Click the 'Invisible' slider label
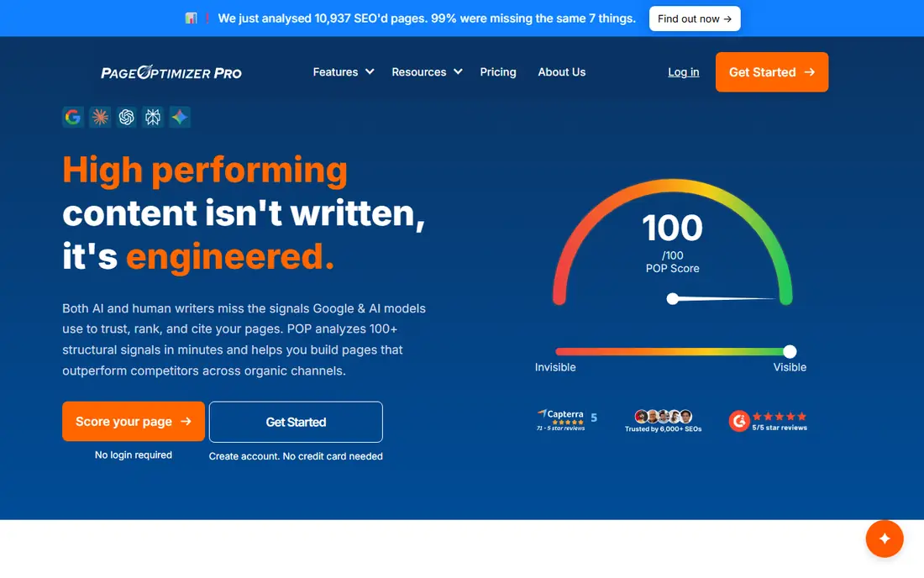Screen dimensions: 924x578 coord(555,367)
